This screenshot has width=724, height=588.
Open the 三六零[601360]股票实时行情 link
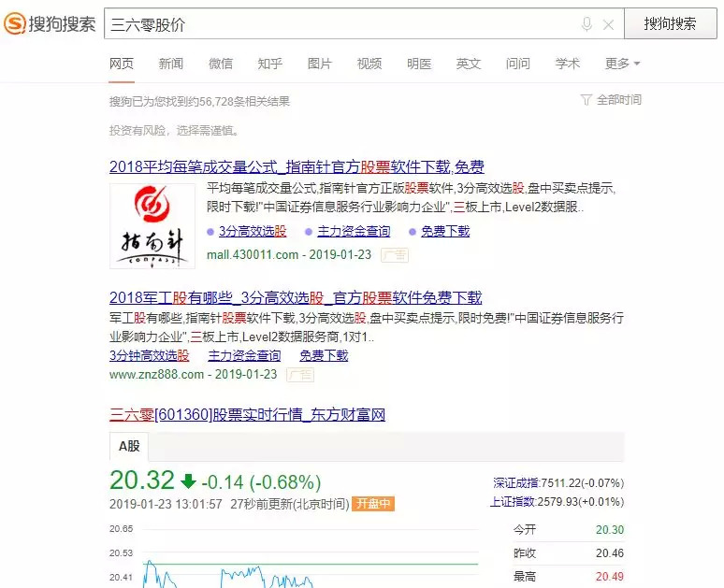(x=248, y=414)
